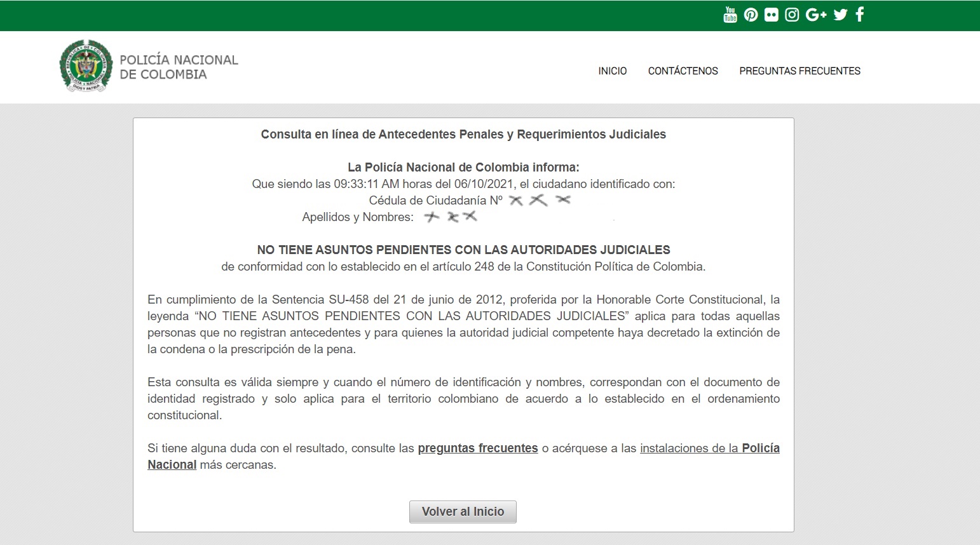Open the YouTube channel icon
Image resolution: width=980 pixels, height=545 pixels.
730,14
